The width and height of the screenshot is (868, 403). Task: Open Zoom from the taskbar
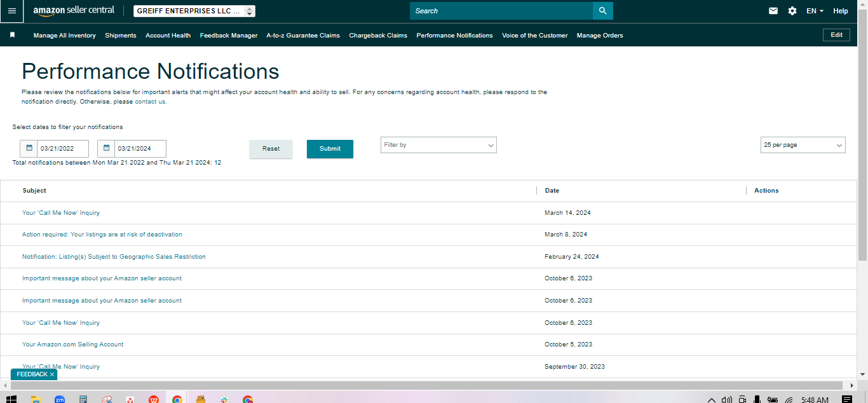[x=59, y=399]
